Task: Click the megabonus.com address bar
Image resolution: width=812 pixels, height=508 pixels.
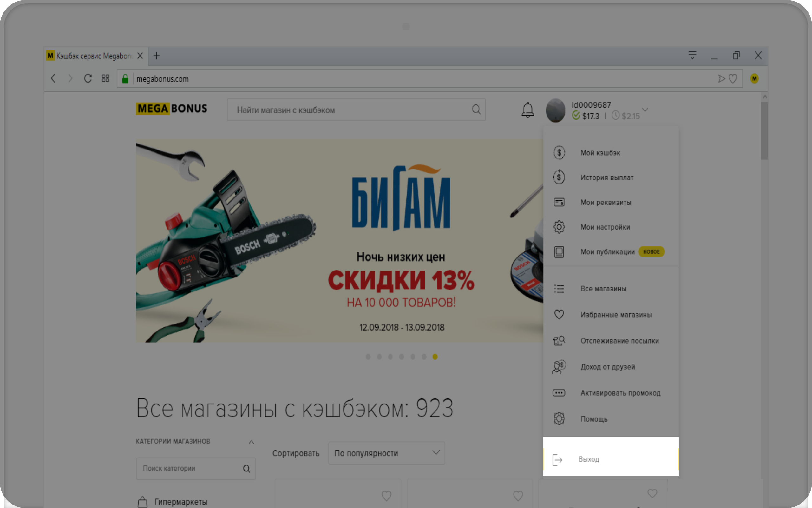Action: click(x=429, y=79)
